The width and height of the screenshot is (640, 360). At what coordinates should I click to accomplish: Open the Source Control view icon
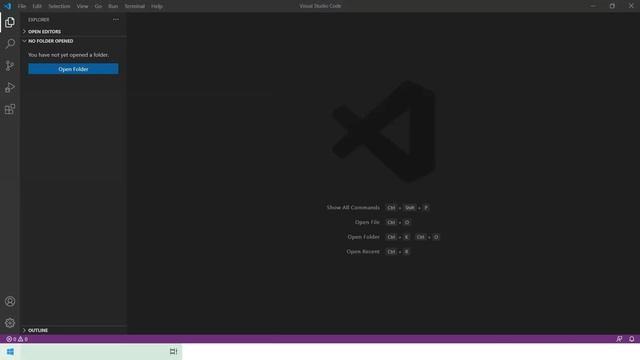[x=10, y=66]
